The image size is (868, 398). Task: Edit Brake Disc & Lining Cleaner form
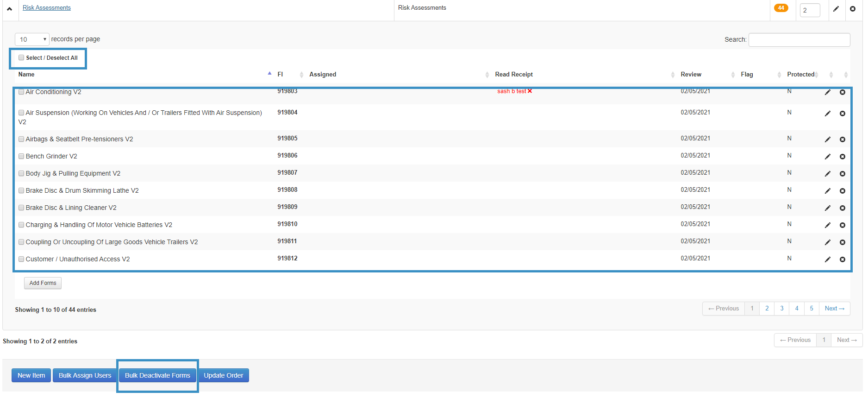coord(828,208)
